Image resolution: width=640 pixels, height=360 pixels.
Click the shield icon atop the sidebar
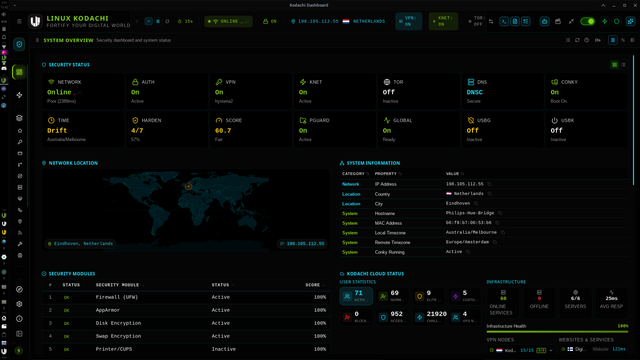[19, 44]
